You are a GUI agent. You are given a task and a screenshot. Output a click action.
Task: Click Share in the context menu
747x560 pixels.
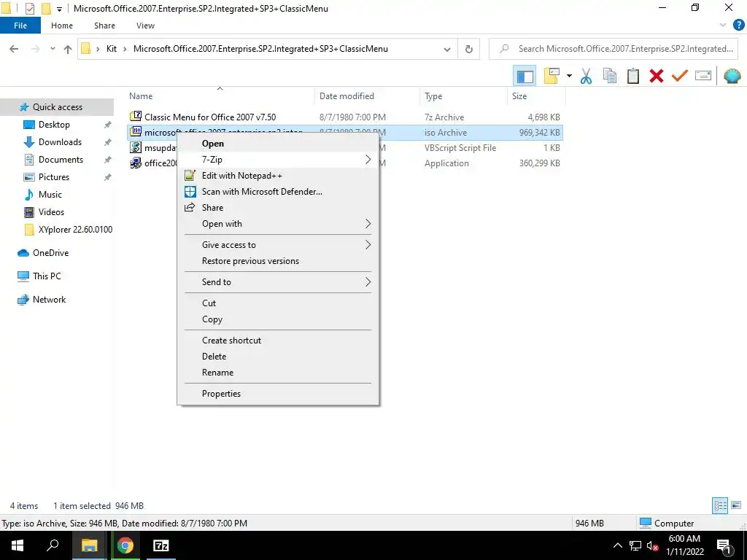pos(278,208)
